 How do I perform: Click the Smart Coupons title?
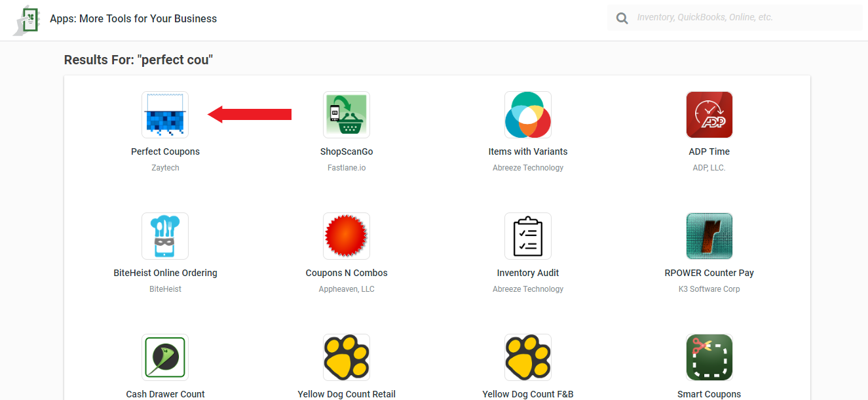pyautogui.click(x=709, y=394)
